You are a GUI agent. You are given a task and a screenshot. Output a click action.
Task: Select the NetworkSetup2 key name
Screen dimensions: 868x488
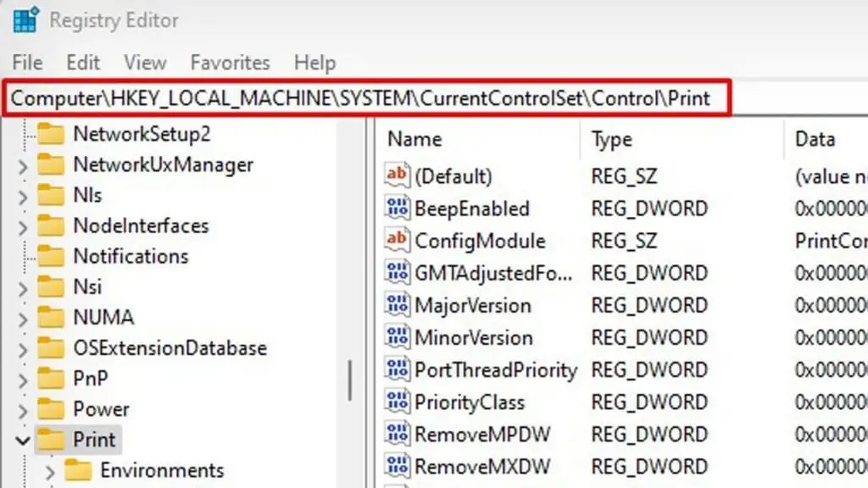pyautogui.click(x=142, y=134)
